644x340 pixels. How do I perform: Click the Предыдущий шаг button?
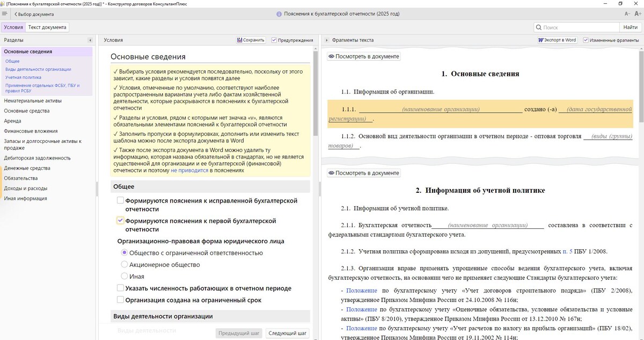pyautogui.click(x=240, y=334)
